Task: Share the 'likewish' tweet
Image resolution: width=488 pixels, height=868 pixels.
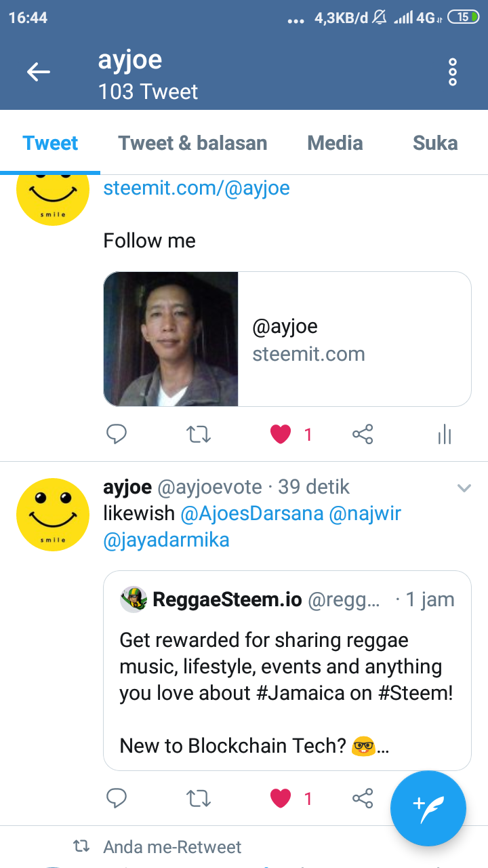Action: [363, 799]
